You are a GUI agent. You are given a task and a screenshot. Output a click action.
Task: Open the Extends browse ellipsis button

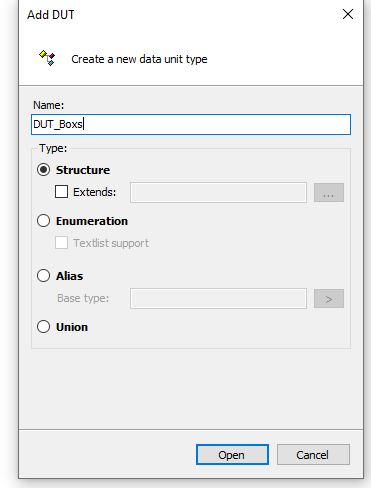329,192
